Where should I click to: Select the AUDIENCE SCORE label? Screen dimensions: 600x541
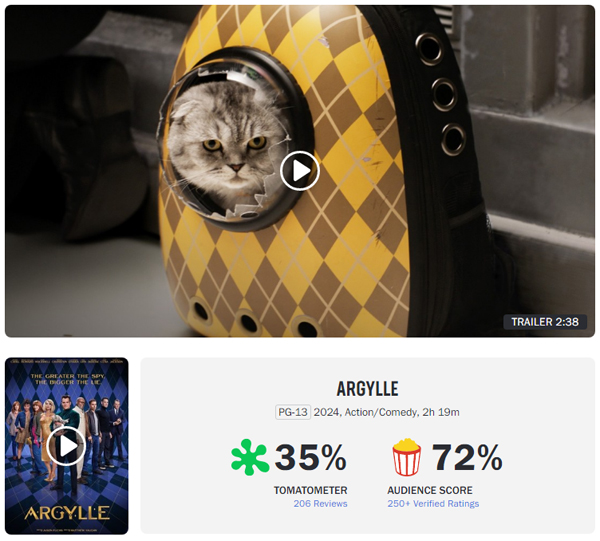tap(430, 490)
